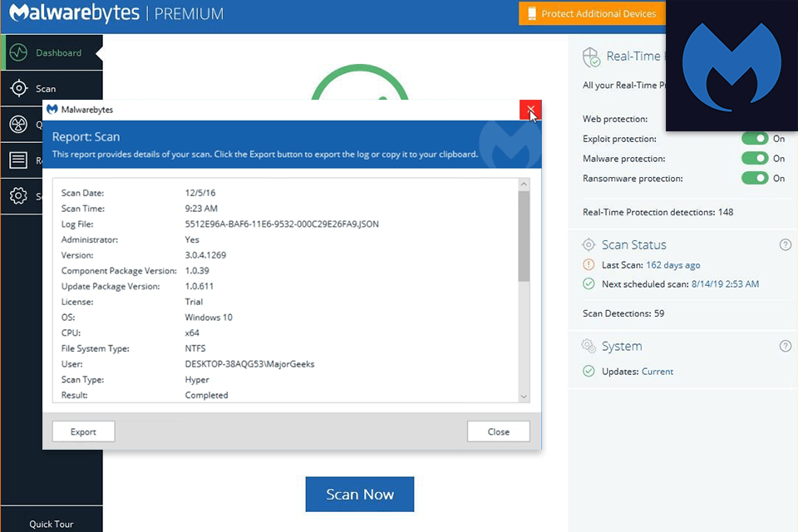Click the Close button in report dialog
Image resolution: width=798 pixels, height=532 pixels.
click(x=498, y=431)
